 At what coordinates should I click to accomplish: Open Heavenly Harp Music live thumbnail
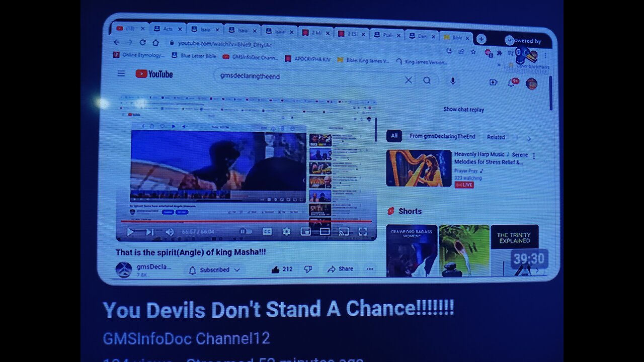pos(419,168)
